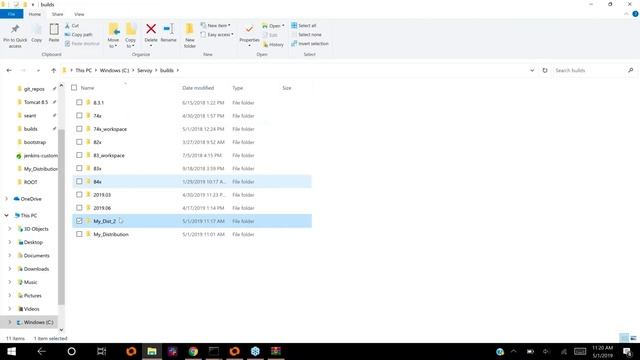Sort by the Type column header

click(x=238, y=88)
